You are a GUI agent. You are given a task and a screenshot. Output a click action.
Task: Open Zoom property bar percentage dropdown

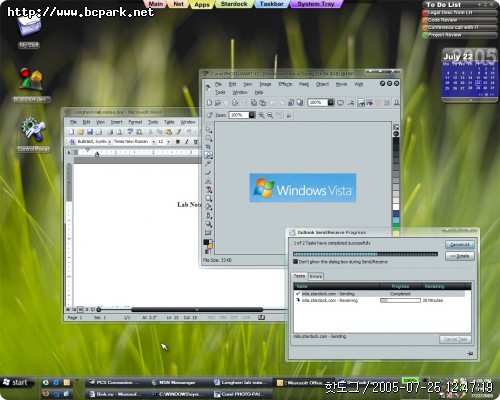click(x=252, y=115)
